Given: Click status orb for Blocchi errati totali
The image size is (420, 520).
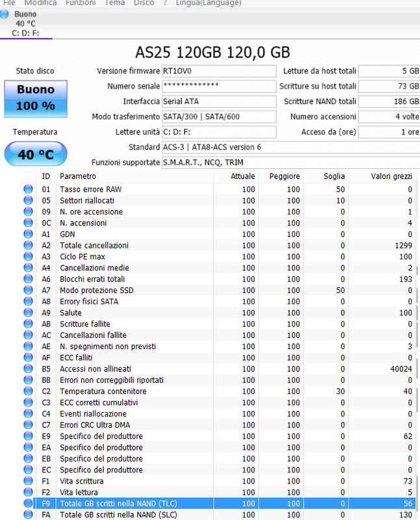Looking at the screenshot, I should 28,279.
